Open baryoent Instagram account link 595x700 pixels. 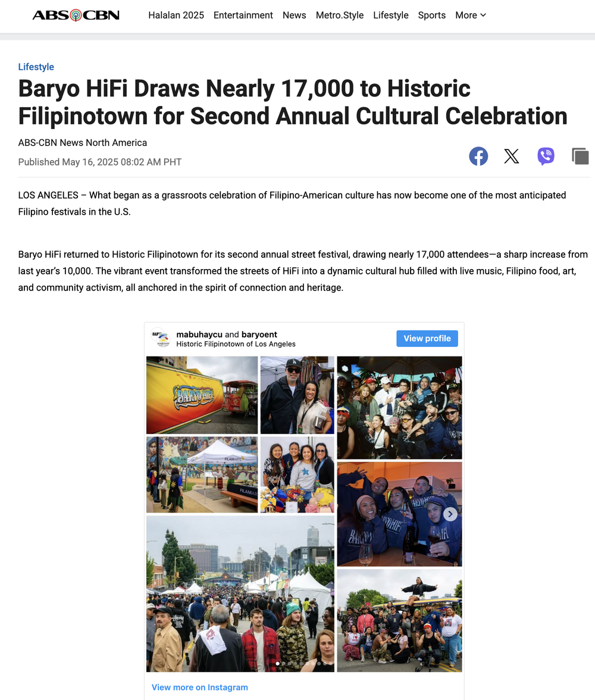259,335
